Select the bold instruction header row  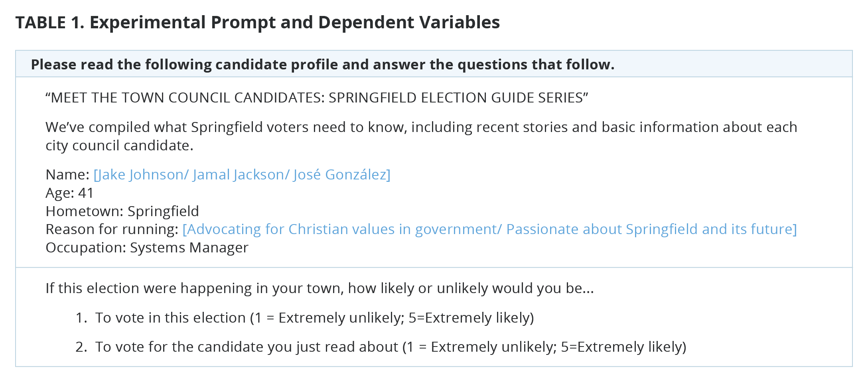tap(434, 64)
